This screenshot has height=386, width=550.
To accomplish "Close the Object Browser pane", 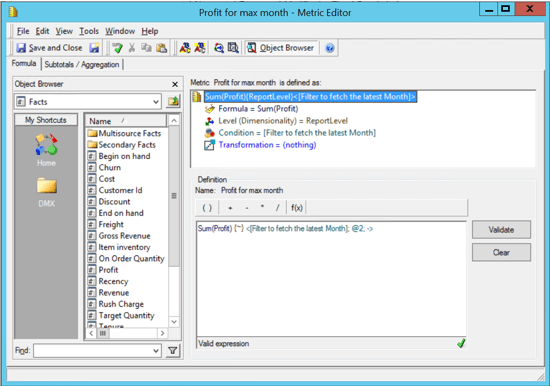I will 175,84.
